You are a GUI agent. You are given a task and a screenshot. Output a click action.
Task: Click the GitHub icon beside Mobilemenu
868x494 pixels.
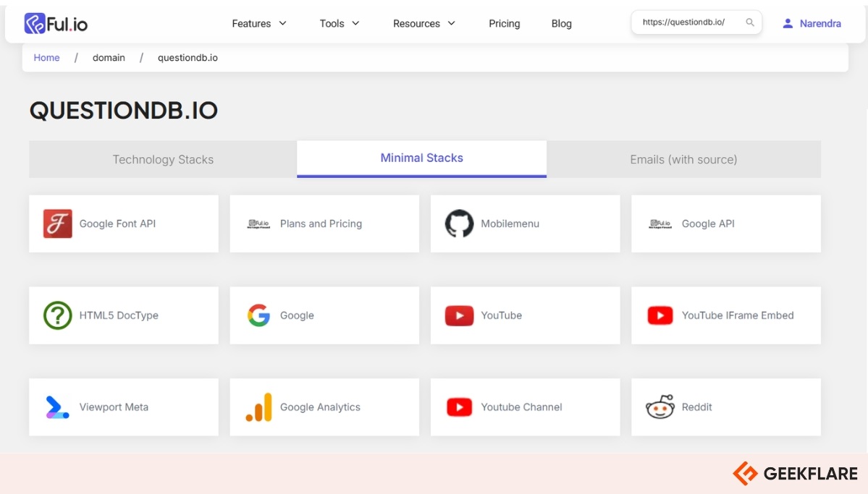point(459,223)
